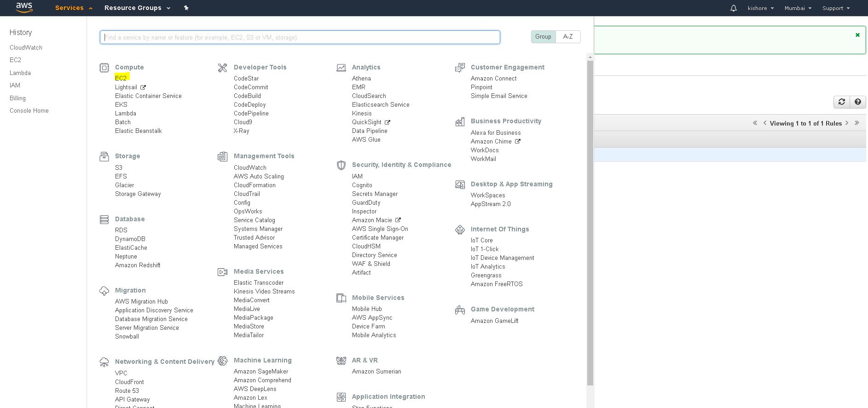Viewport: 868px width, 408px height.
Task: Click the AWS logo home icon
Action: click(x=24, y=8)
